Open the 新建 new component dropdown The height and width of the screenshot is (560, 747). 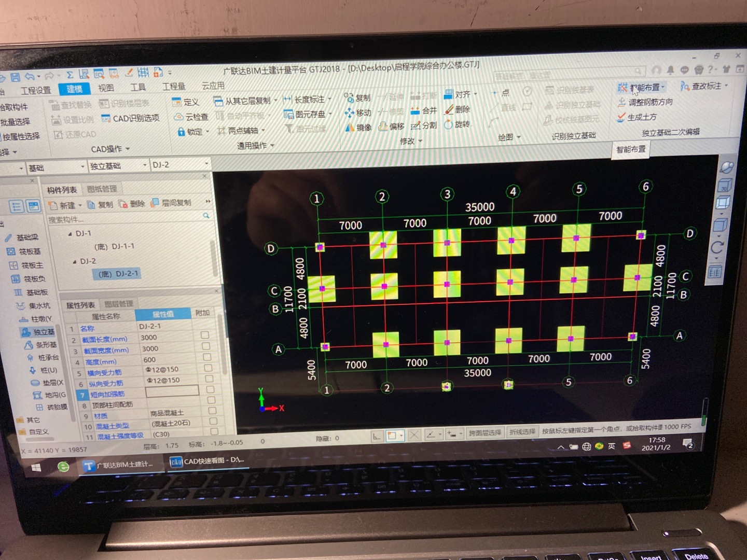[80, 205]
